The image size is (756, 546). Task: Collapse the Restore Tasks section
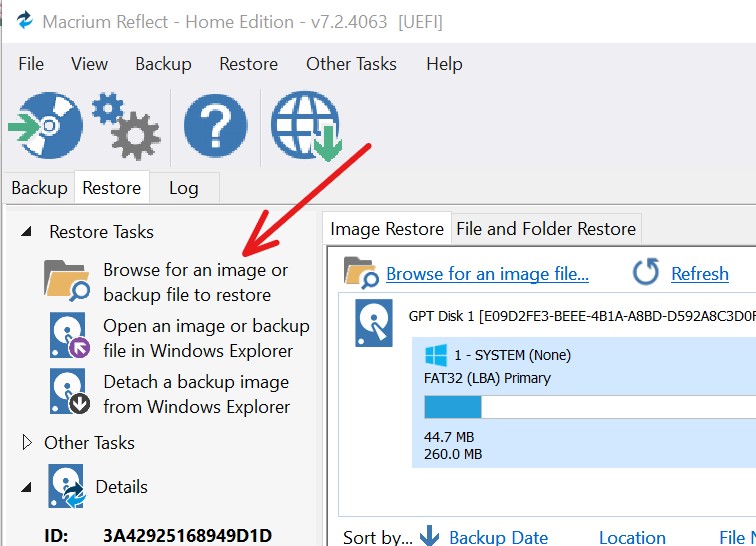click(x=27, y=232)
